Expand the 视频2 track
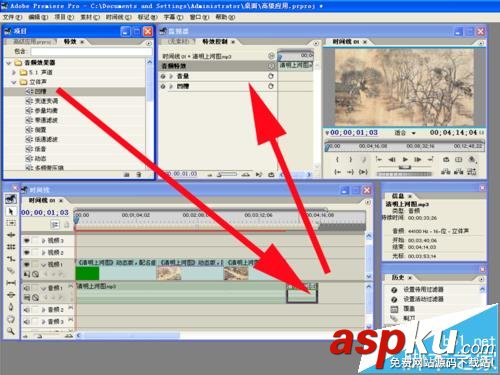 pos(43,252)
